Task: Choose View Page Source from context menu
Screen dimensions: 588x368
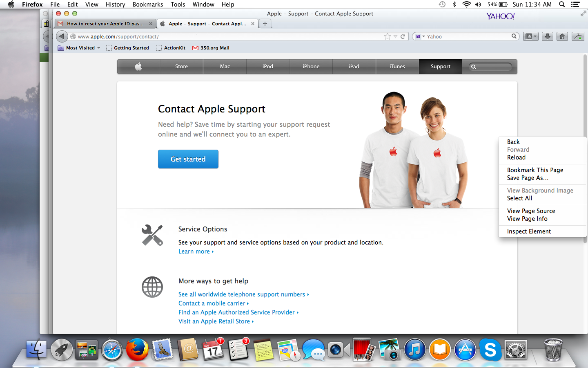Action: (x=542, y=211)
